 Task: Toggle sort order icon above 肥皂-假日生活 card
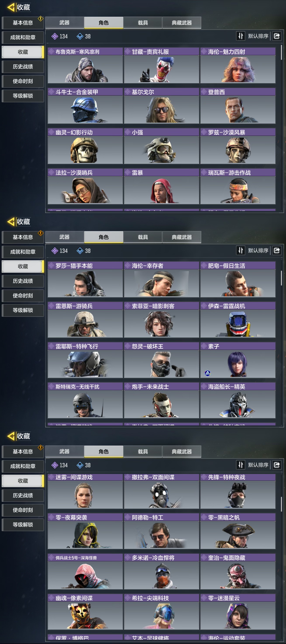[x=241, y=250]
